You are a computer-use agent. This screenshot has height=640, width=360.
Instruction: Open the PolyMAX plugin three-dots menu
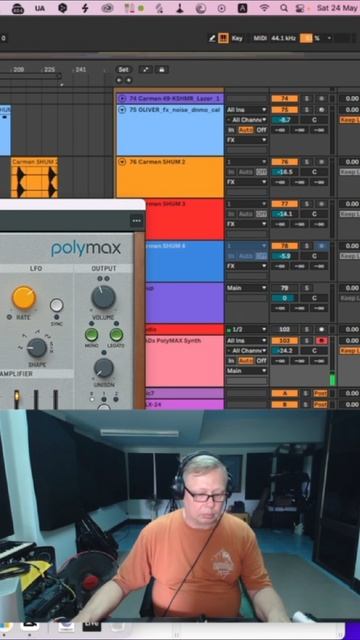pos(136,221)
